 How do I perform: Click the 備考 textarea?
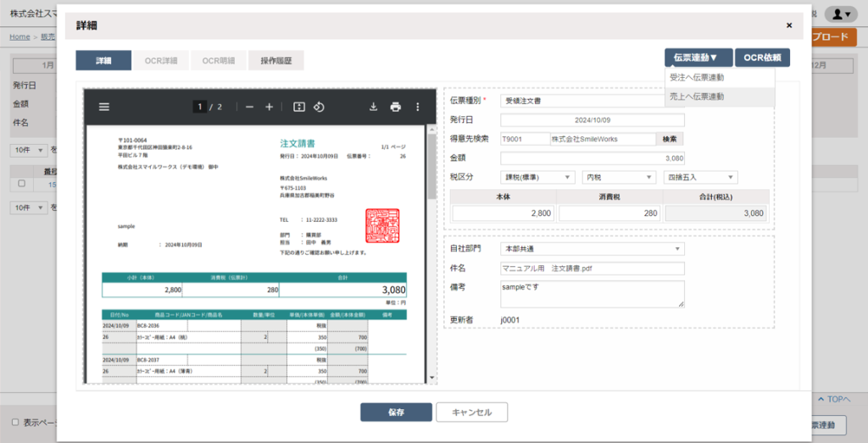tap(593, 294)
